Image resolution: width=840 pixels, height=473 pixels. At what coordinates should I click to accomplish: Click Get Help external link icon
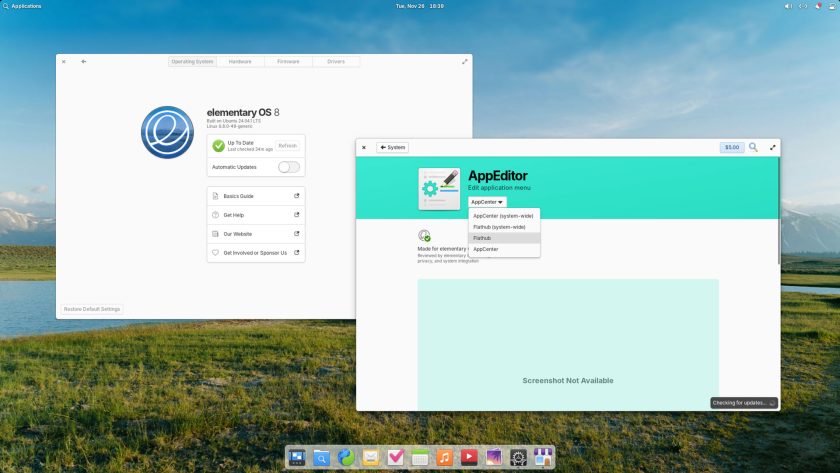coord(296,214)
